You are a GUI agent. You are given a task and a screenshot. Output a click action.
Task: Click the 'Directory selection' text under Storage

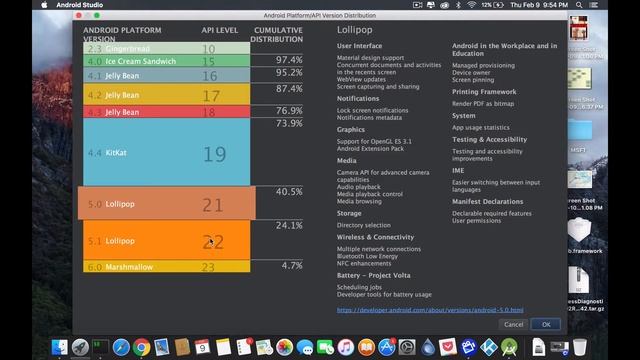(x=363, y=225)
